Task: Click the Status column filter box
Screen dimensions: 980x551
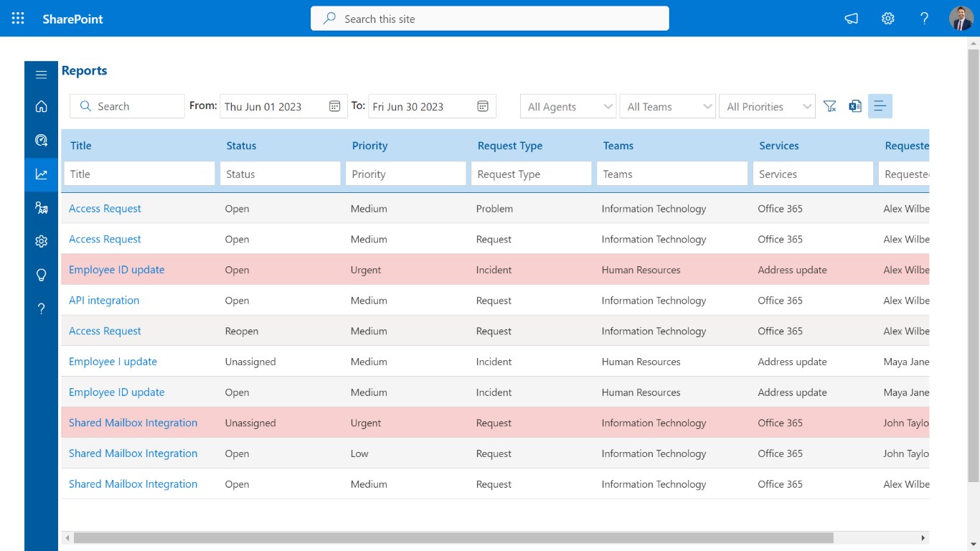Action: [280, 174]
